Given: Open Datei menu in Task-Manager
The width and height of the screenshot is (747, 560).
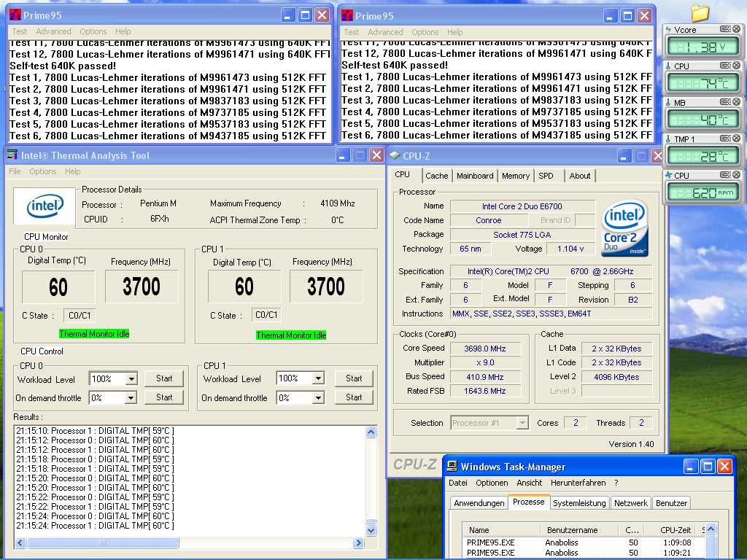Looking at the screenshot, I should [458, 483].
